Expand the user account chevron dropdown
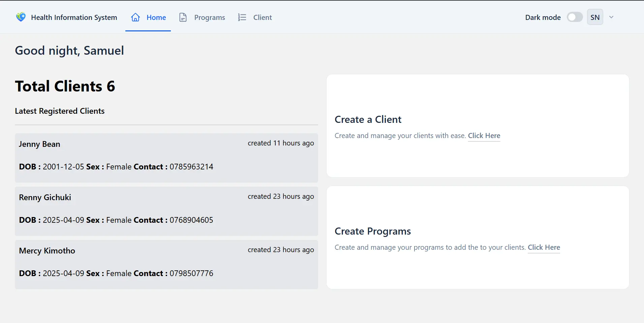Image resolution: width=644 pixels, height=323 pixels. pos(611,17)
